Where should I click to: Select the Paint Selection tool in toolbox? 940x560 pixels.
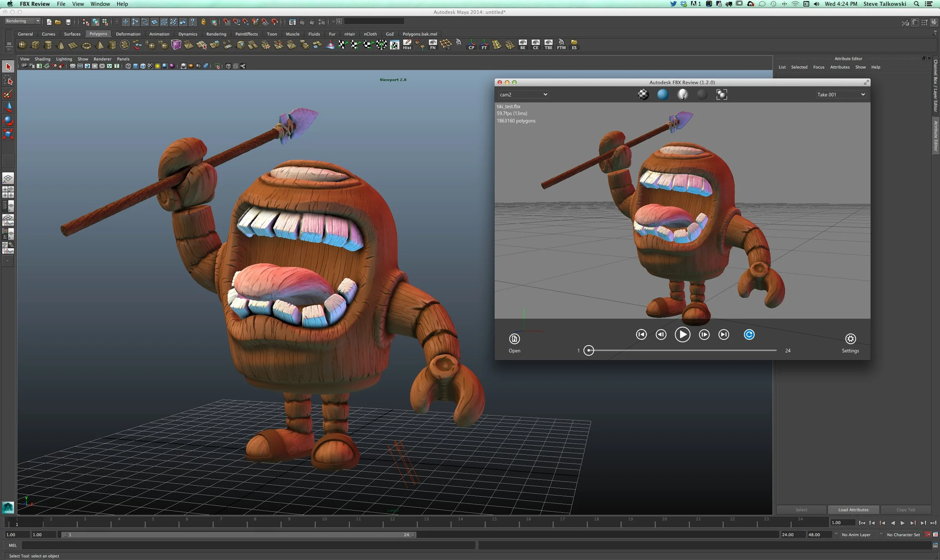8,94
